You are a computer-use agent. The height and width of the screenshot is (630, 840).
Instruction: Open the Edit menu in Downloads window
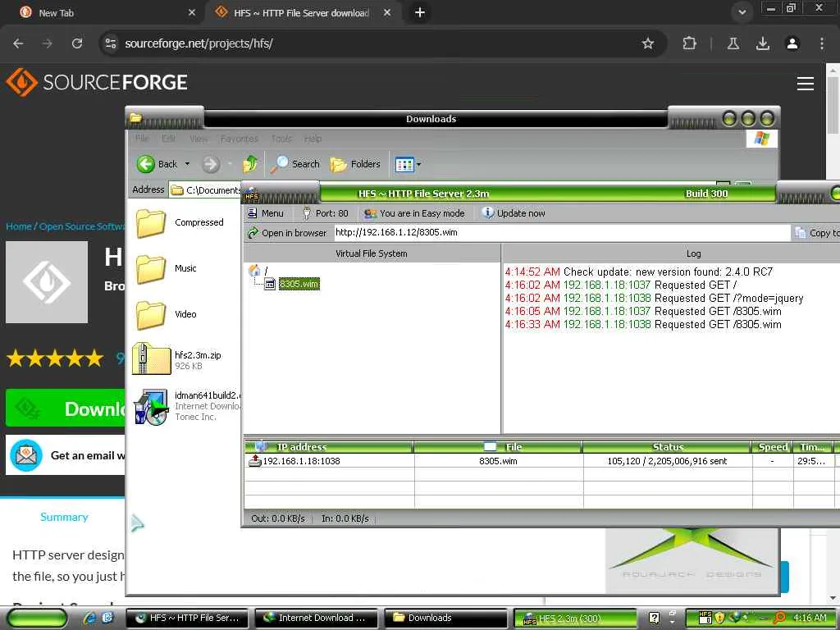[169, 139]
